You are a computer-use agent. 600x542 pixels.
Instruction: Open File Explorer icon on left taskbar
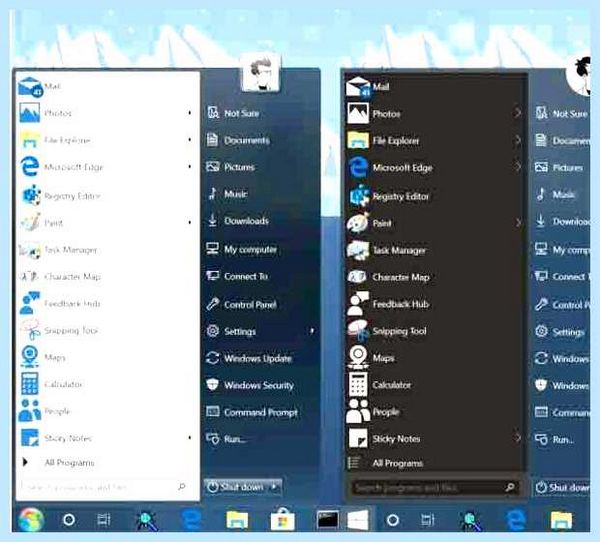click(x=237, y=520)
